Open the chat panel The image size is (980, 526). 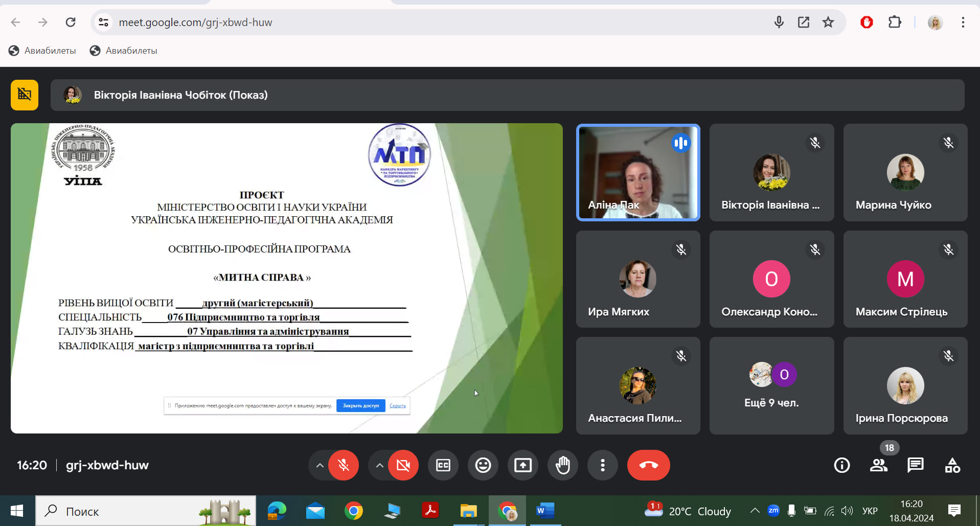[x=915, y=465]
